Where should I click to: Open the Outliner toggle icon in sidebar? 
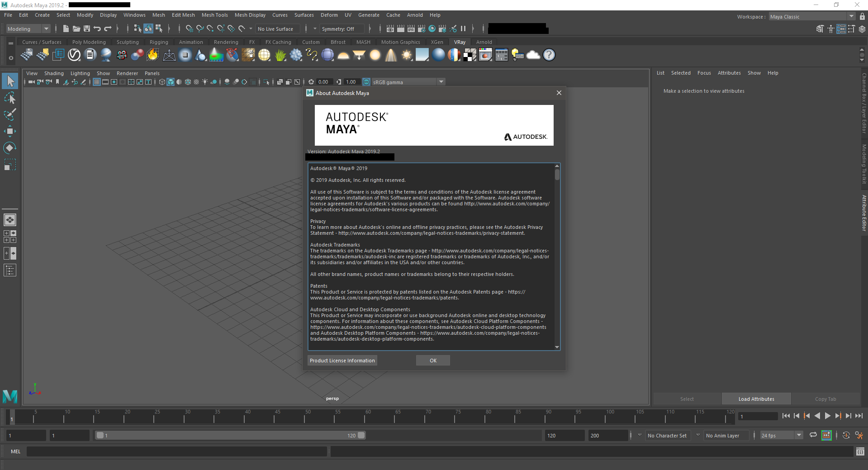point(10,271)
